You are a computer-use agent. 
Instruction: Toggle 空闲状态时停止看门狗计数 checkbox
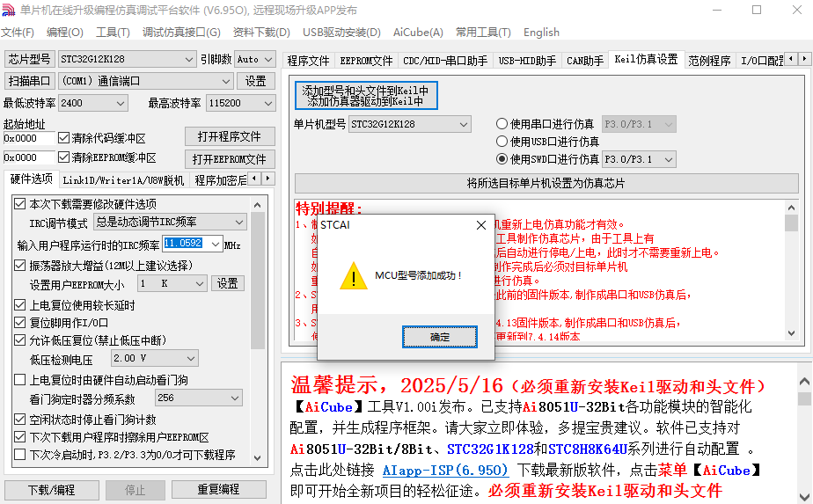[19, 419]
